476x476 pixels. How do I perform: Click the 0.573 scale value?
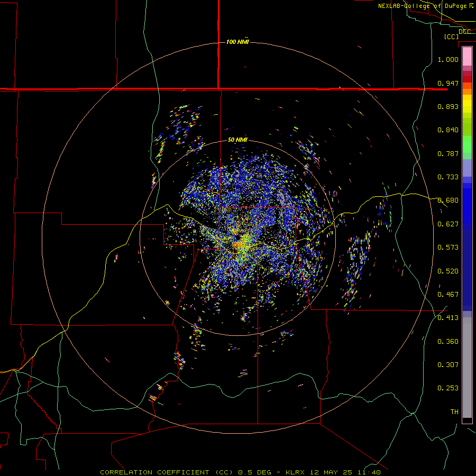pyautogui.click(x=448, y=248)
